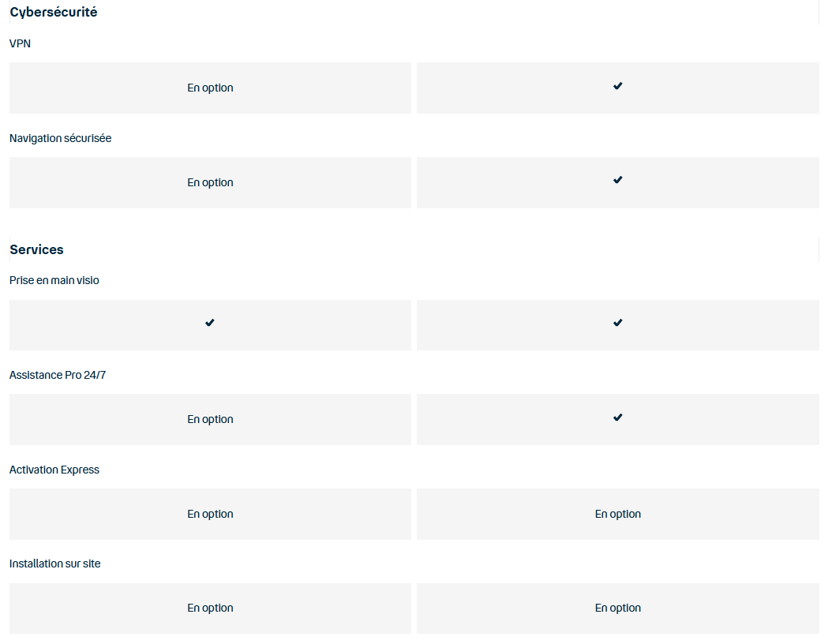Click the VPN checkmark in the second column
The image size is (828, 644).
(617, 86)
